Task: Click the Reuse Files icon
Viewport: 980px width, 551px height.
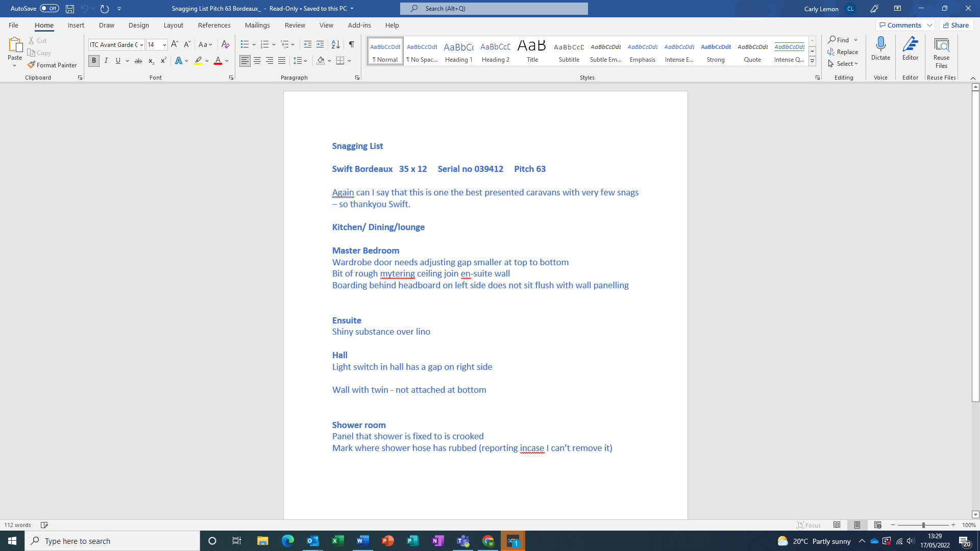Action: point(941,45)
